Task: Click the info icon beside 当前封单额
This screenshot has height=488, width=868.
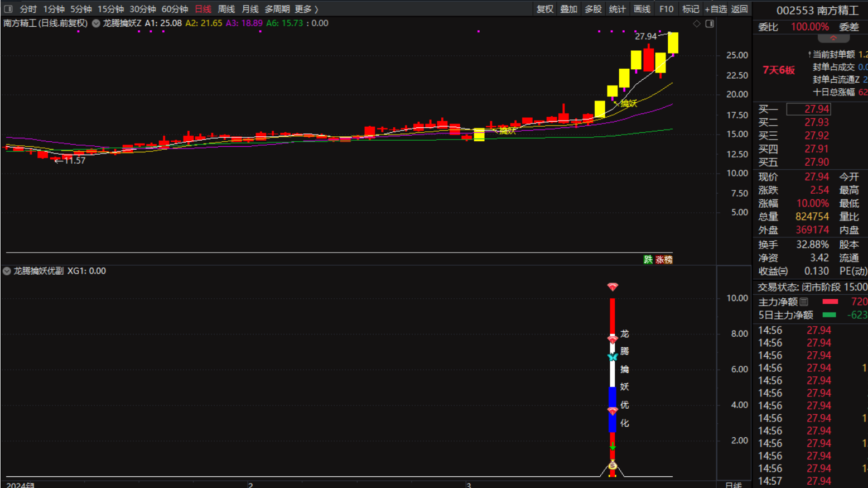Action: point(809,54)
